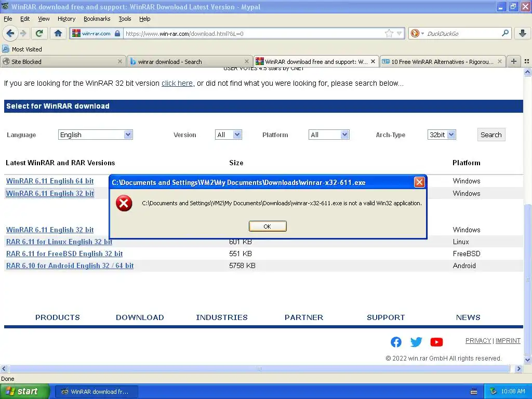
Task: Open the Edit menu
Action: click(25, 19)
